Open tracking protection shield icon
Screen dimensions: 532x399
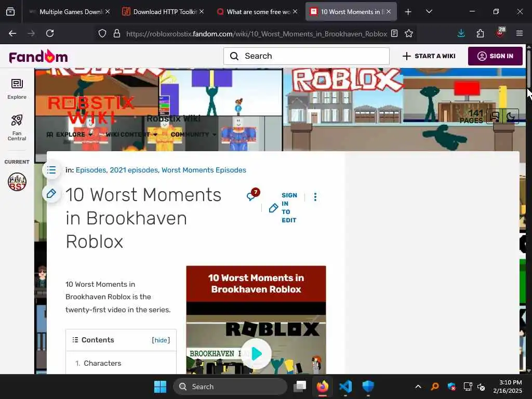click(x=102, y=33)
